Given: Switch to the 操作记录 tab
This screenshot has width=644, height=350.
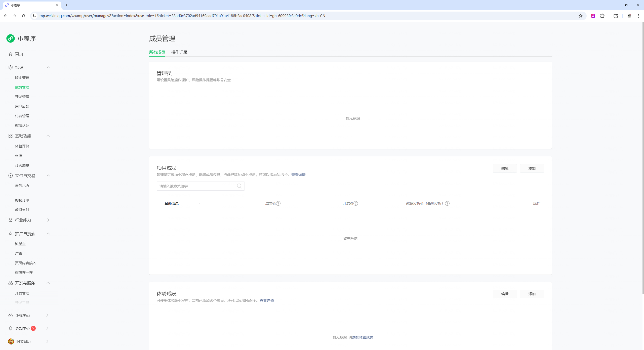Looking at the screenshot, I should (x=179, y=52).
